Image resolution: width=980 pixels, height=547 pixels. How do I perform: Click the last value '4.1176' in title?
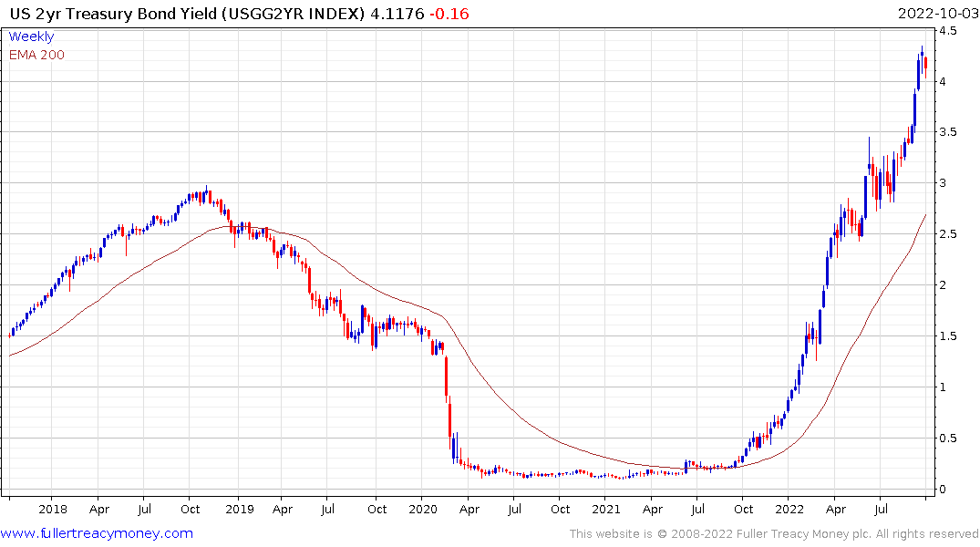pyautogui.click(x=397, y=14)
